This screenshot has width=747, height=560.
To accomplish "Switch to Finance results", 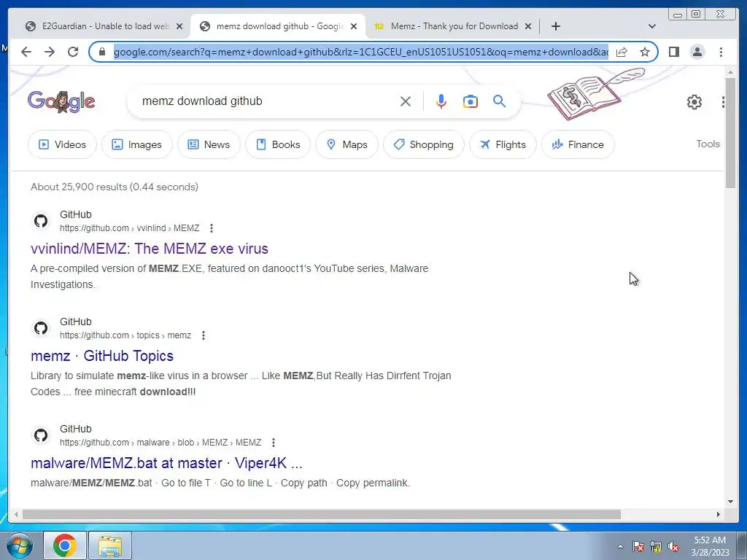I will point(578,144).
